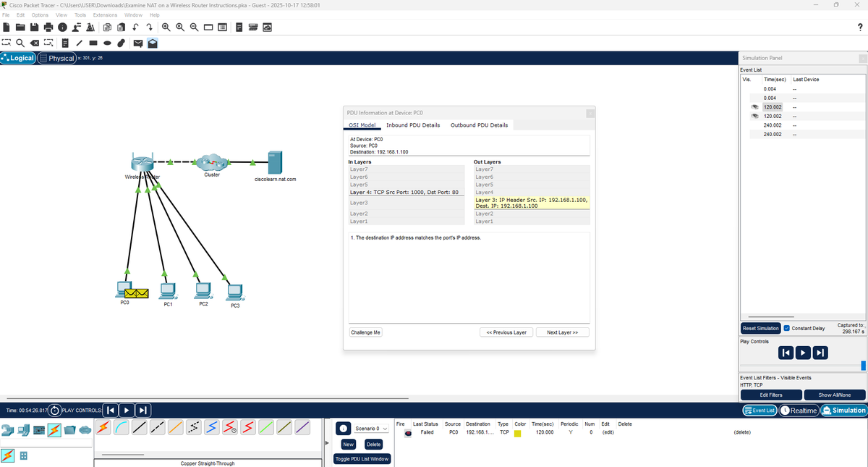Select the orange Fiber cable

pyautogui.click(x=176, y=427)
